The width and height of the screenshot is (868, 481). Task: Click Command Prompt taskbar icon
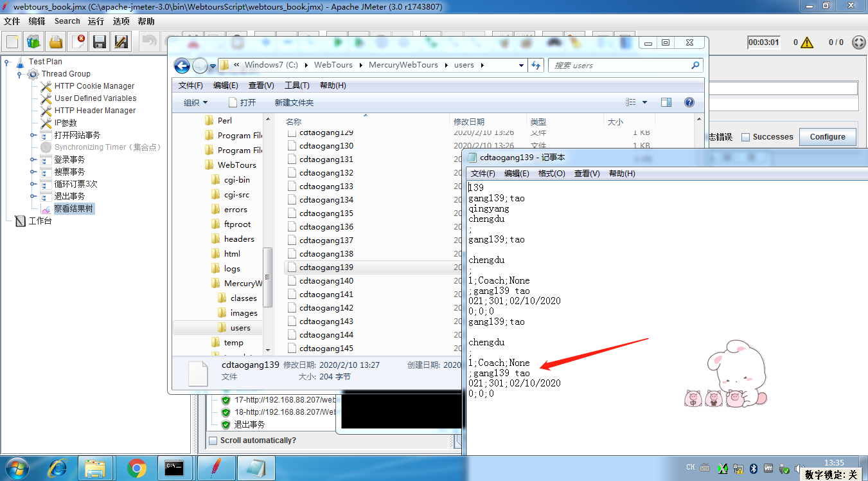[175, 468]
